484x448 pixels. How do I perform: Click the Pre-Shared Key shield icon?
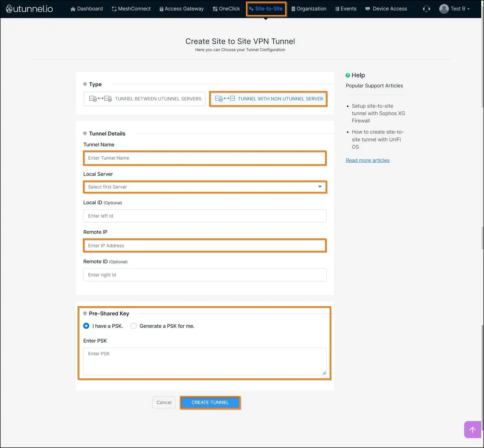point(85,313)
